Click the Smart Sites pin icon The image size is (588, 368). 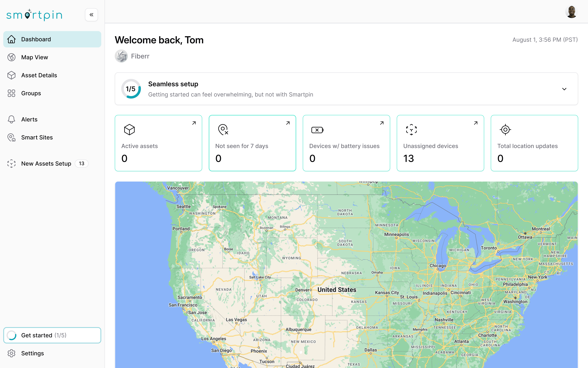11,137
